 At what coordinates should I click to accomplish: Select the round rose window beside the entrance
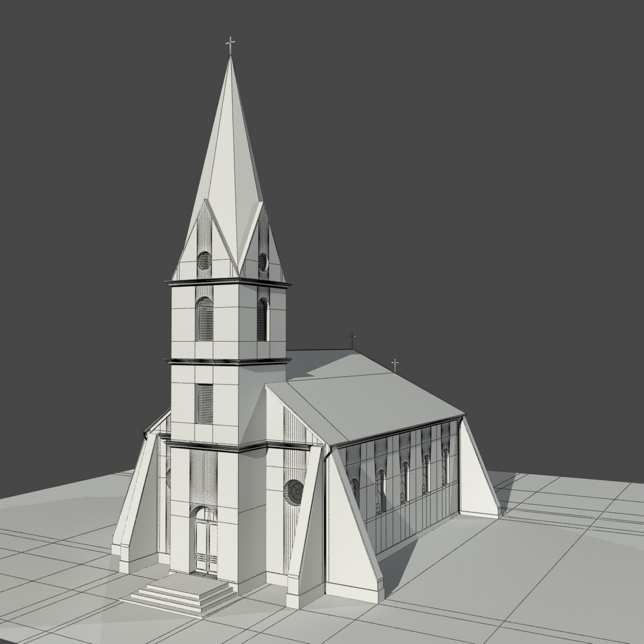pyautogui.click(x=293, y=492)
